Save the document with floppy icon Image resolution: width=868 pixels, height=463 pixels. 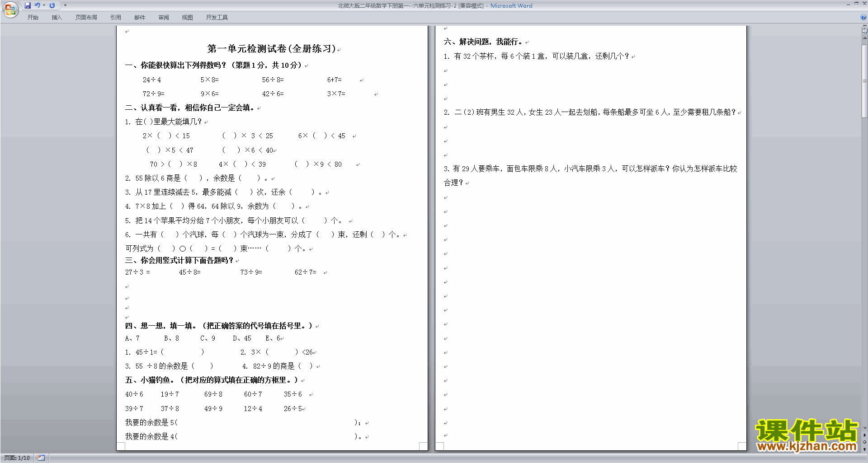28,5
